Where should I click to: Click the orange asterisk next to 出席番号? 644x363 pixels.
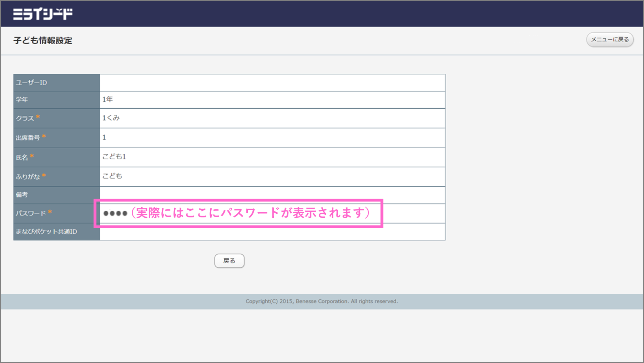pos(44,135)
